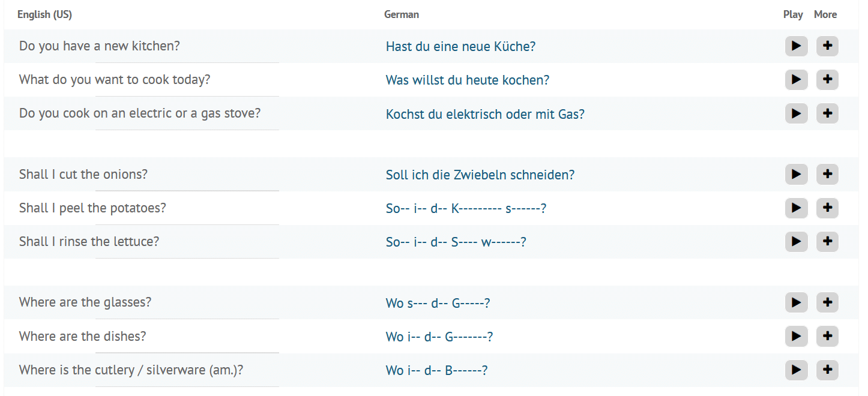868x396 pixels.
Task: Play the gas stove sentence audio
Action: pyautogui.click(x=796, y=113)
